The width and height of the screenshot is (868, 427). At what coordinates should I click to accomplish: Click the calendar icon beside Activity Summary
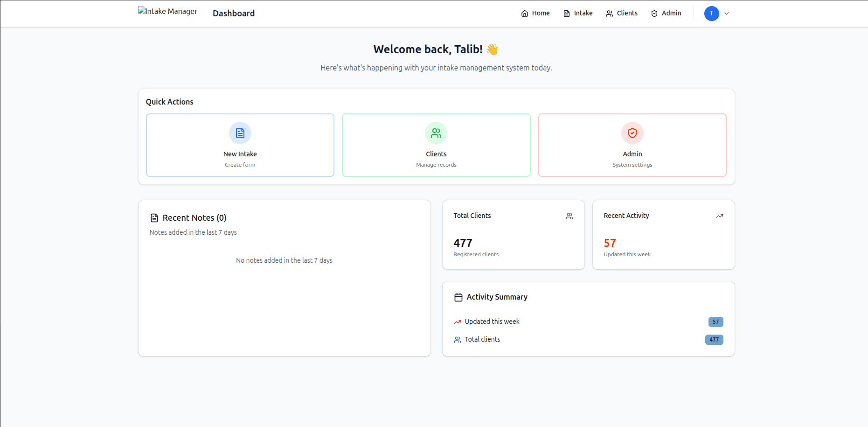[x=458, y=297]
